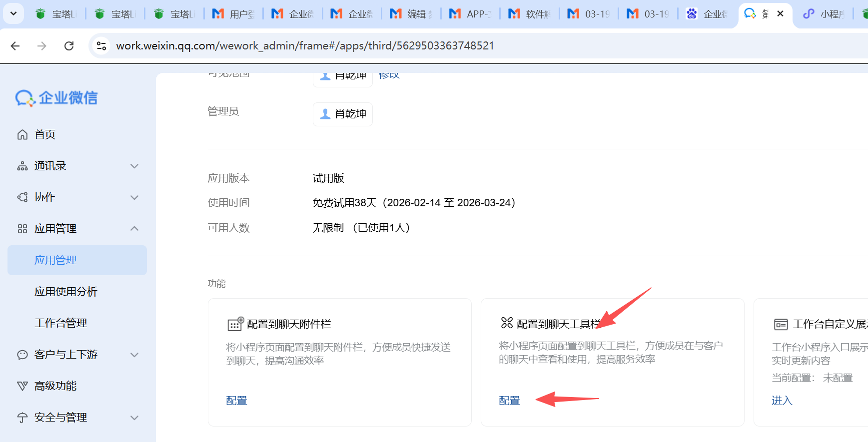Image resolution: width=868 pixels, height=442 pixels.
Task: Open 首页 from the sidebar
Action: 44,134
